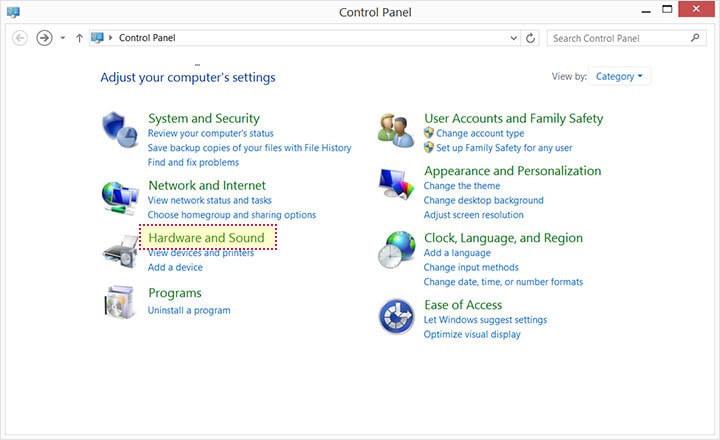Click the Clock, Language, and Region icon
Screen dimensions: 720x440
click(396, 251)
